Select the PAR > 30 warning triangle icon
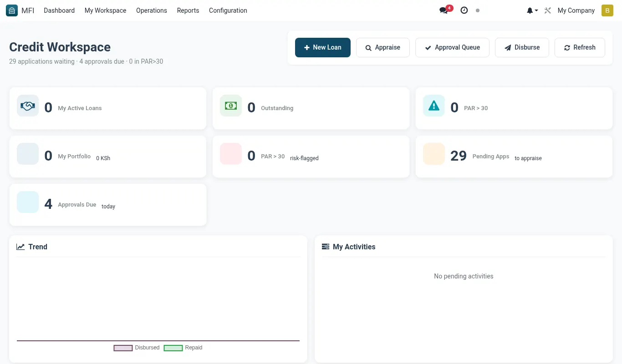The width and height of the screenshot is (622, 364). [434, 106]
